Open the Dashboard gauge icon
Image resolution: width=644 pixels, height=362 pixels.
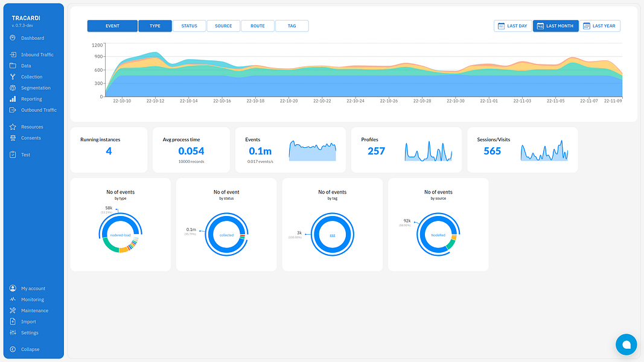13,38
